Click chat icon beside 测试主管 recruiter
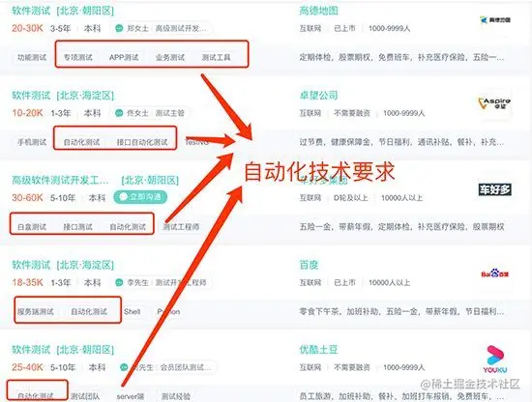 [x=119, y=113]
